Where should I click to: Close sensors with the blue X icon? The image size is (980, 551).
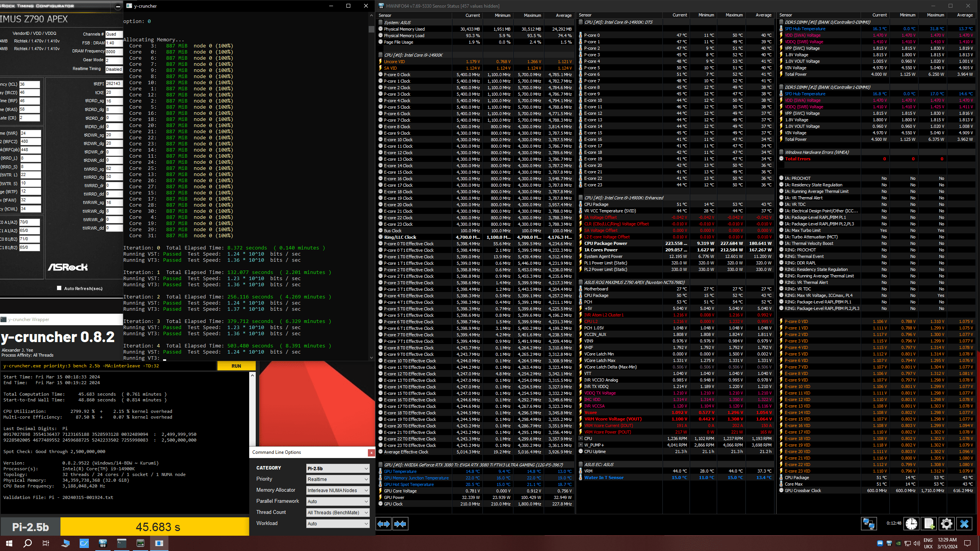(964, 524)
